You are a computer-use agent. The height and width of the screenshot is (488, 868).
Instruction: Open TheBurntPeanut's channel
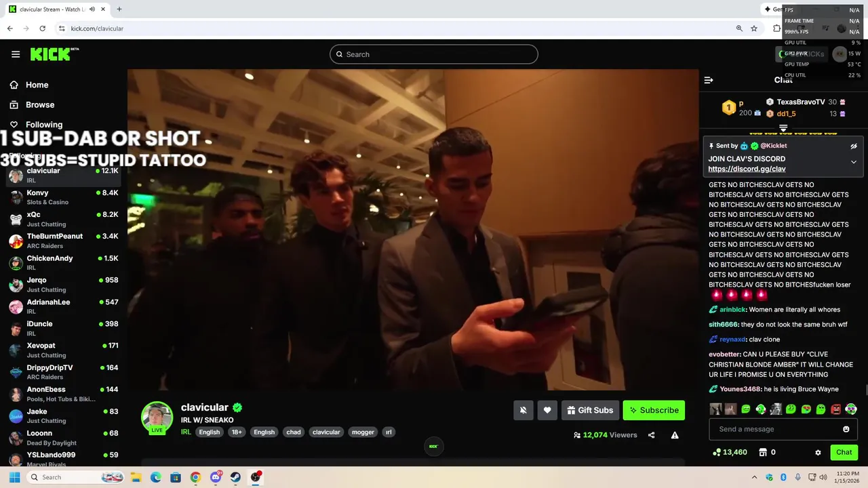click(x=63, y=241)
